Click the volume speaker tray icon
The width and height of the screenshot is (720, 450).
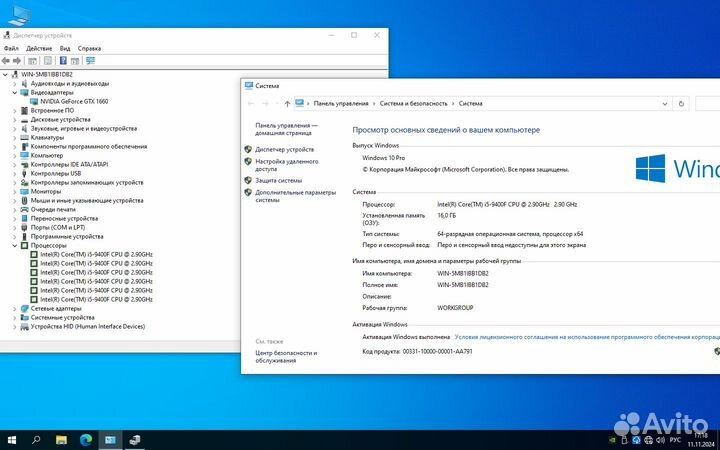coord(661,440)
